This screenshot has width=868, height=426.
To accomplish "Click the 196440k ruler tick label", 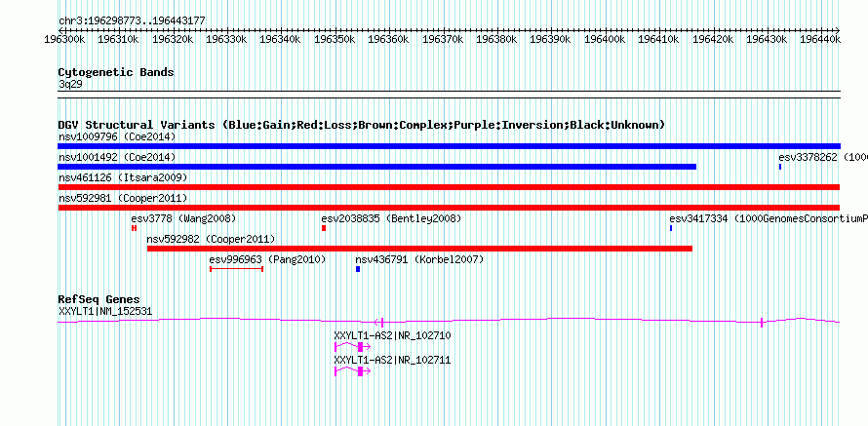I will (821, 39).
